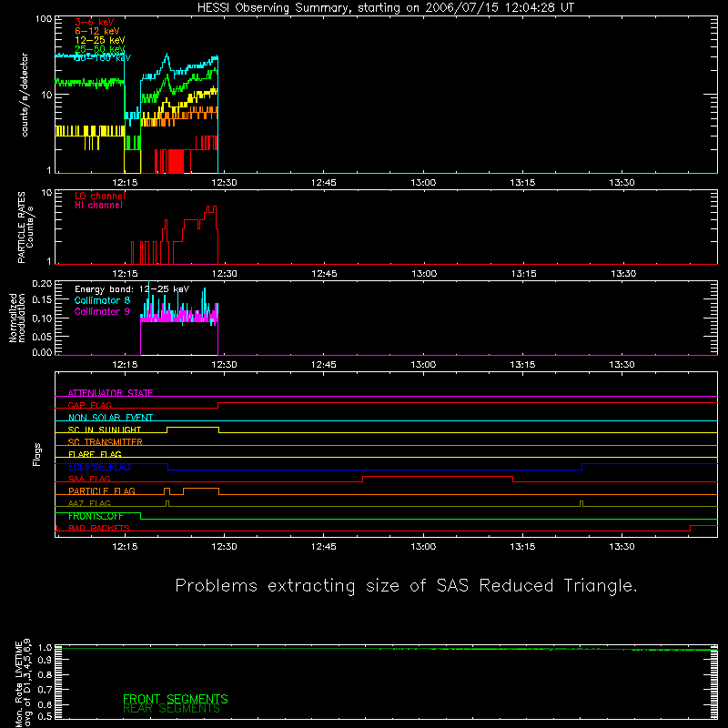The width and height of the screenshot is (728, 728).
Task: Click the 12:30 label under Flags panel
Action: (224, 547)
